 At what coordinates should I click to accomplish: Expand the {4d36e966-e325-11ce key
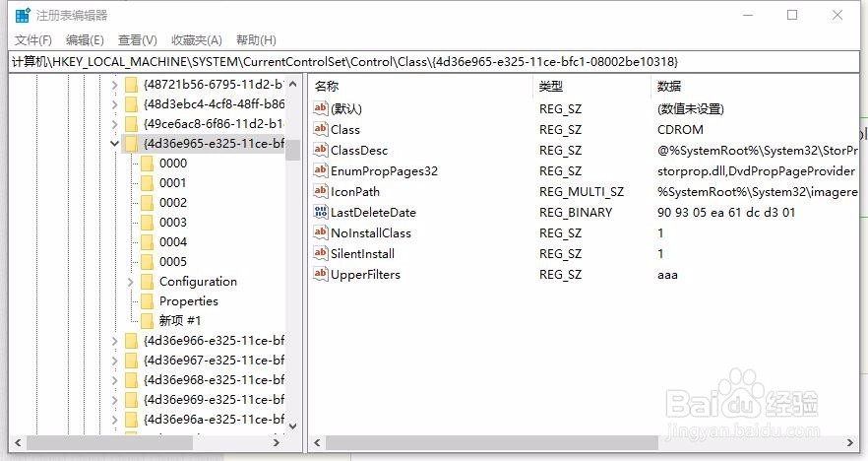pyautogui.click(x=114, y=341)
